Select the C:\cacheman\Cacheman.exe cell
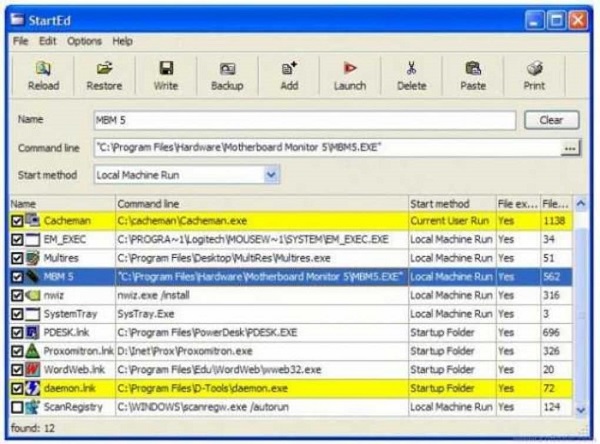This screenshot has width=600, height=444. tap(262, 221)
